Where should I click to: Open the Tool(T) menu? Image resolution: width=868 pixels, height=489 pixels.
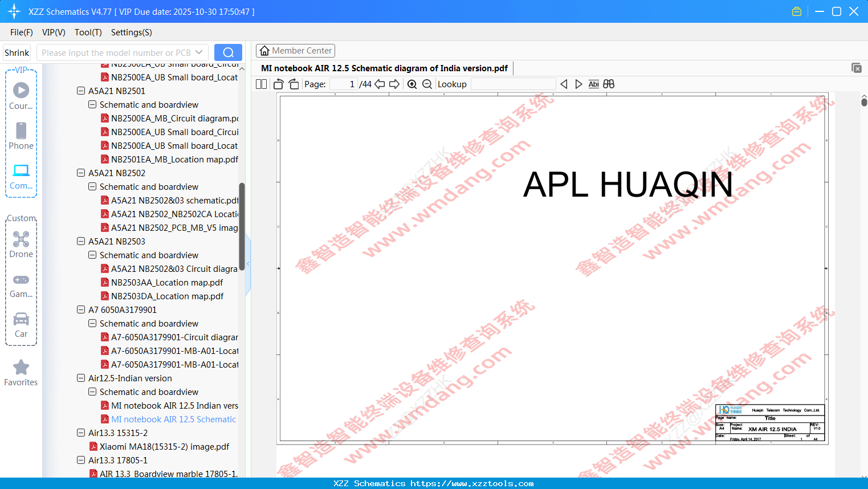(88, 32)
